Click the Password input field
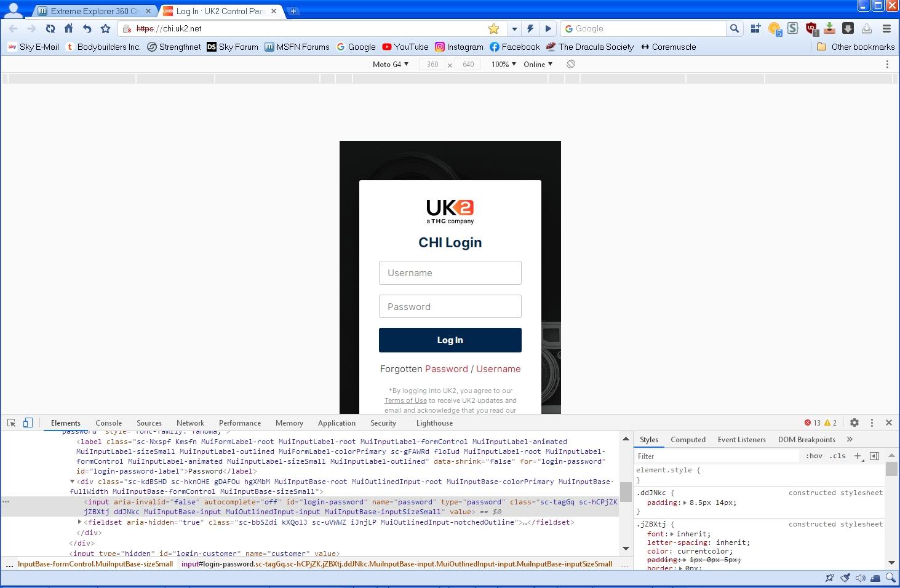The width and height of the screenshot is (900, 588). point(450,306)
